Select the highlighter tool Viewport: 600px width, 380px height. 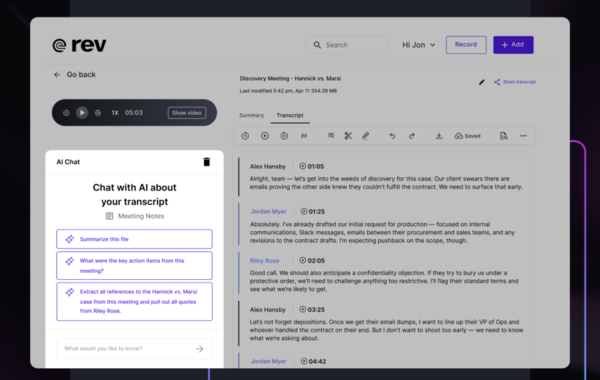pyautogui.click(x=365, y=136)
